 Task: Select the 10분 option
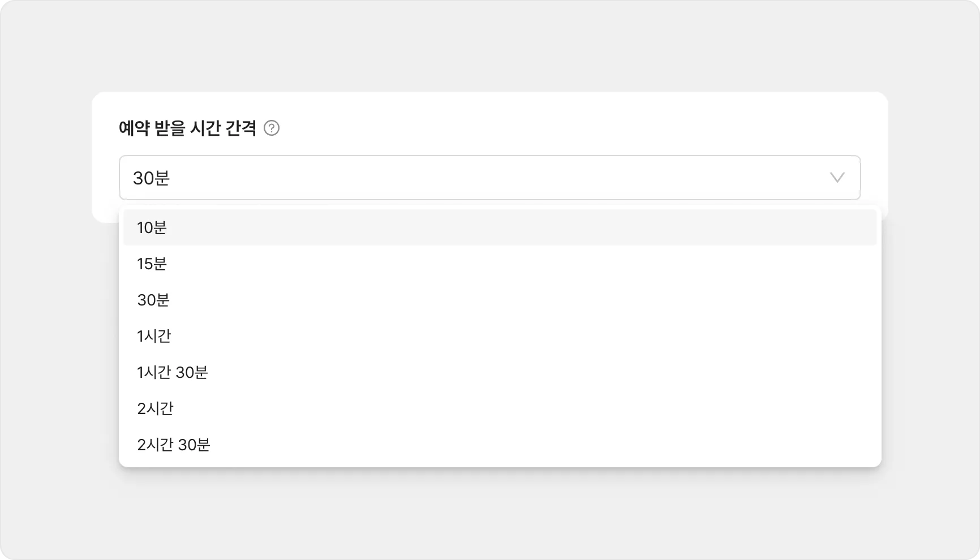(x=500, y=227)
